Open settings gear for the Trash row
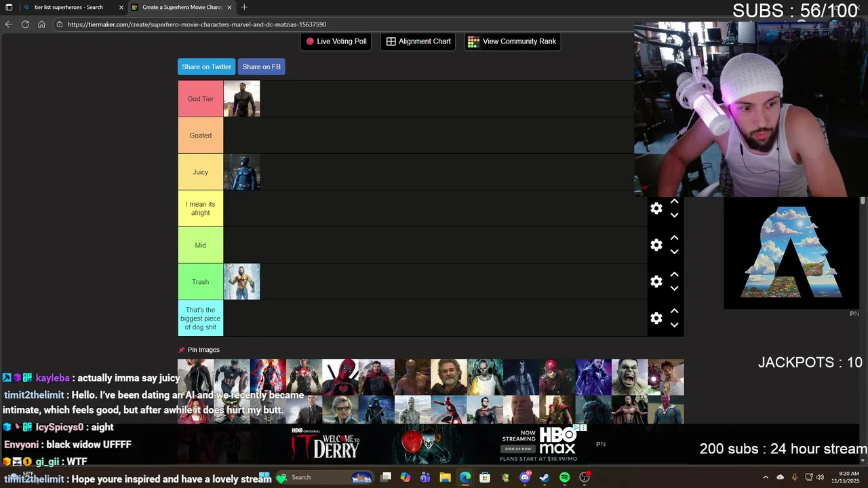Viewport: 868px width, 488px height. click(656, 281)
